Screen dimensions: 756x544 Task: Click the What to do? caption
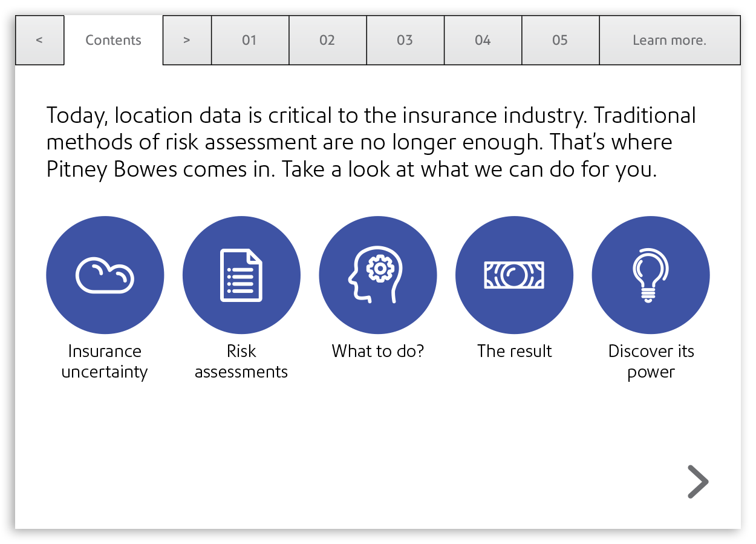click(x=377, y=351)
